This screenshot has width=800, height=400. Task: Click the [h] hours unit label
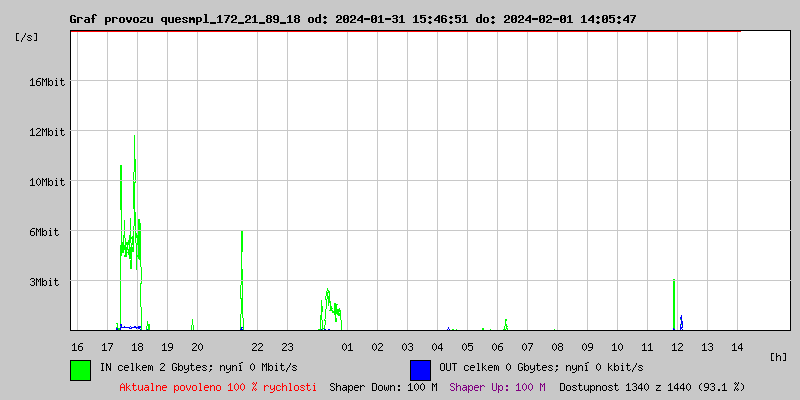point(778,356)
